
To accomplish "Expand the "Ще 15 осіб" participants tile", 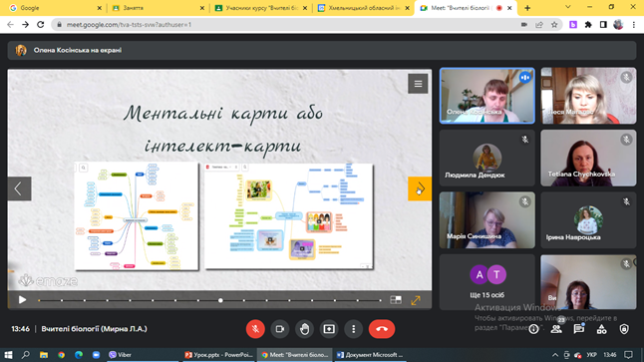I will [x=487, y=282].
